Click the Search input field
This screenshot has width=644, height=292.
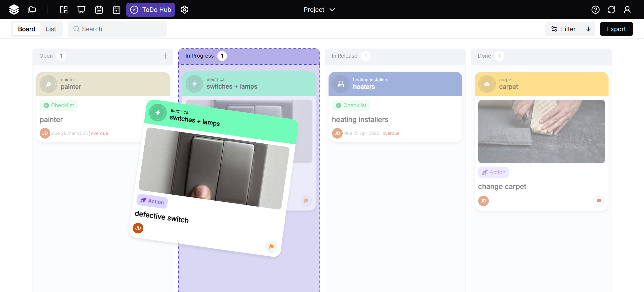[x=117, y=29]
